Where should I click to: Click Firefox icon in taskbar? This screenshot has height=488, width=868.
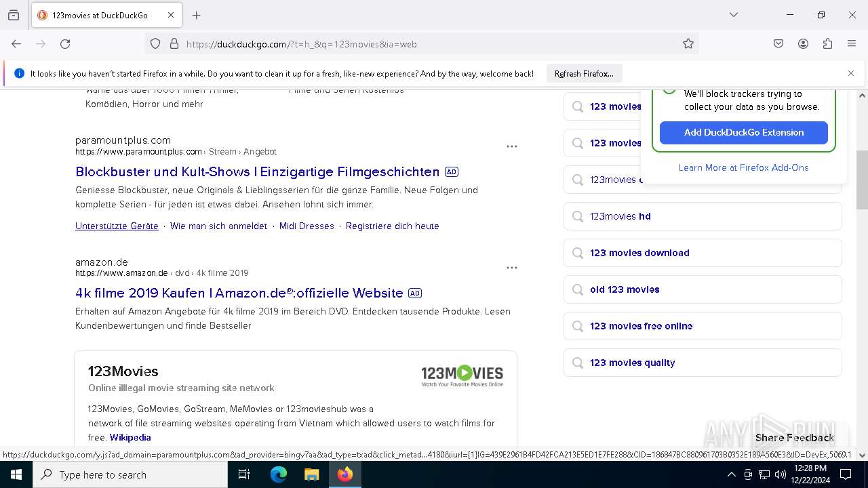pos(344,475)
